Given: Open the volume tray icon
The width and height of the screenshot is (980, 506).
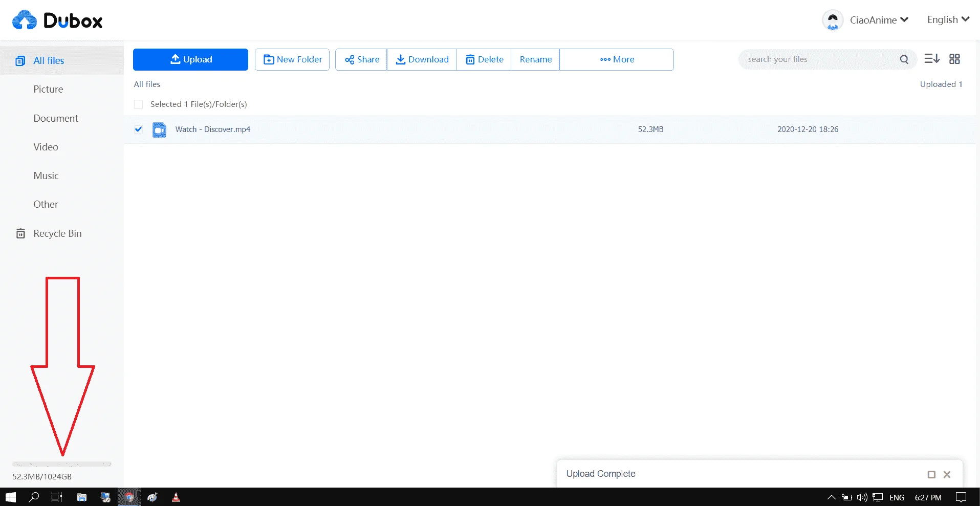Looking at the screenshot, I should tap(862, 497).
